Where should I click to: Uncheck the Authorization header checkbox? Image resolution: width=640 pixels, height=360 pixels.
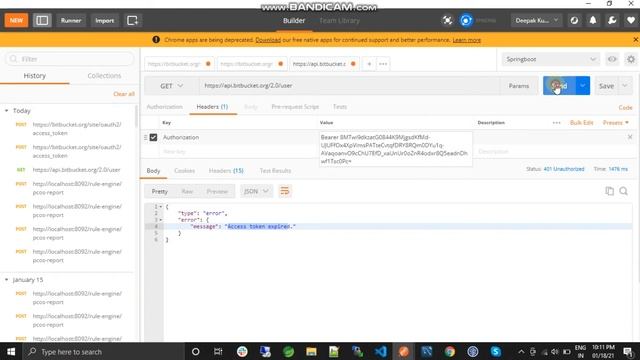(x=153, y=138)
